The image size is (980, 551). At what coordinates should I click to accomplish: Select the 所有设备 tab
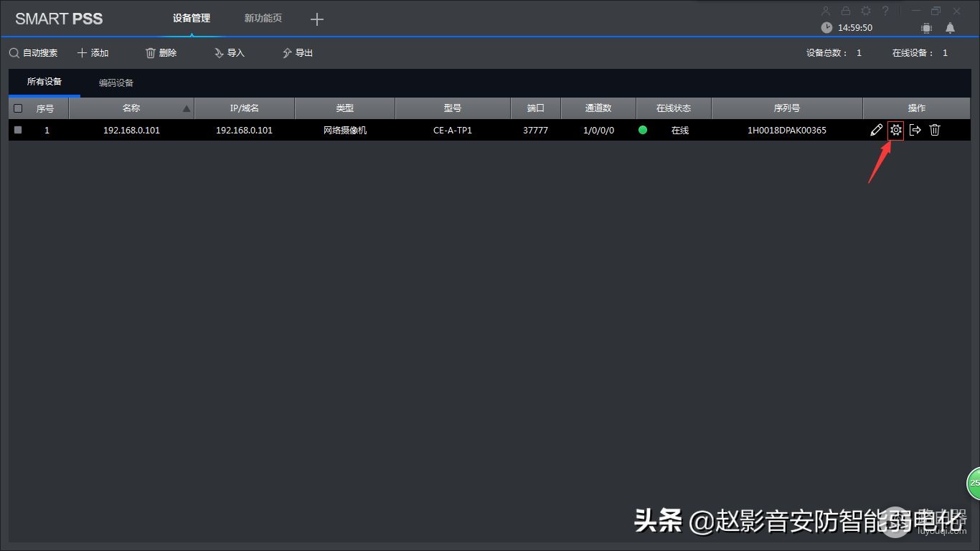click(44, 82)
